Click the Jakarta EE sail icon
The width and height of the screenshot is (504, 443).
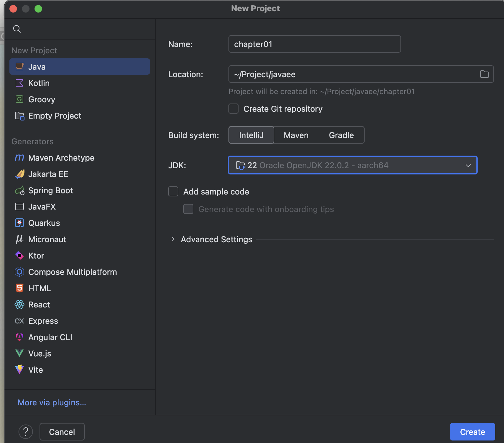point(19,174)
